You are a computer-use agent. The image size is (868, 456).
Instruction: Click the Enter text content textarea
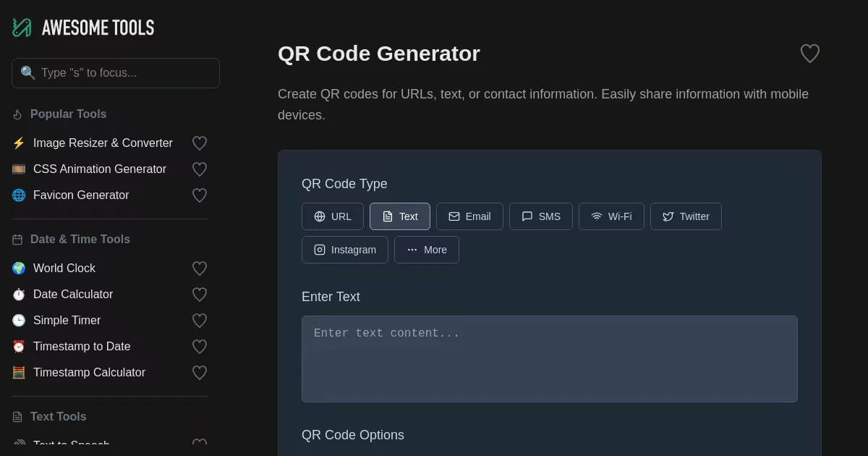point(550,358)
